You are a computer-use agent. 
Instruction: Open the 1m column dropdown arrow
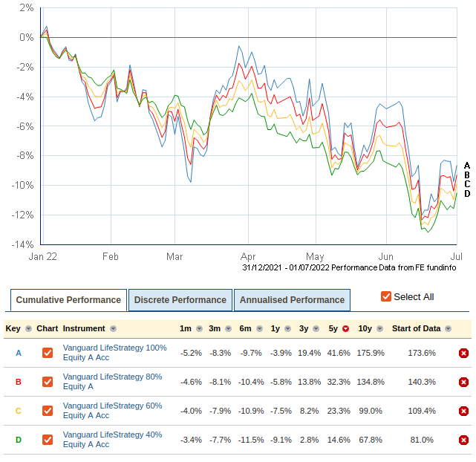[199, 329]
